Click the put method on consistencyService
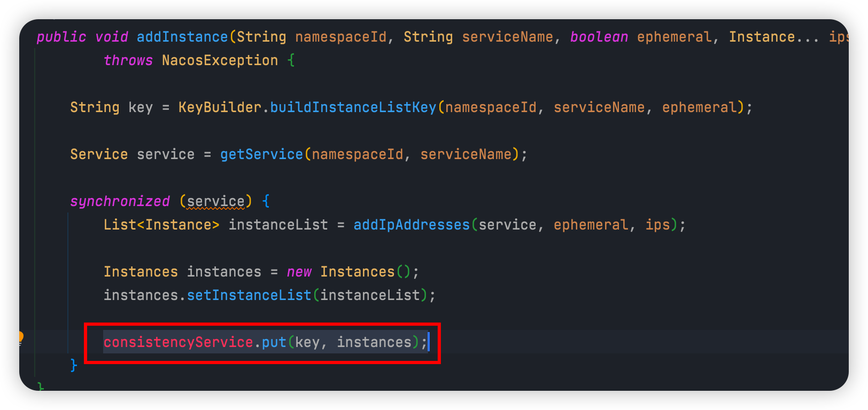This screenshot has width=868, height=410. click(x=274, y=342)
